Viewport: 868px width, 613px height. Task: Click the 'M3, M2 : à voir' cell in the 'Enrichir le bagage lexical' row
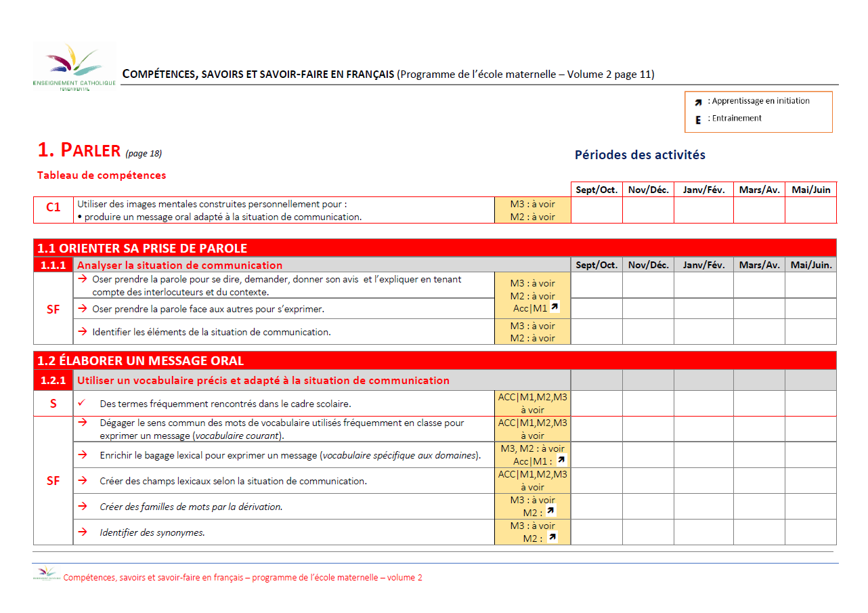pos(533,455)
